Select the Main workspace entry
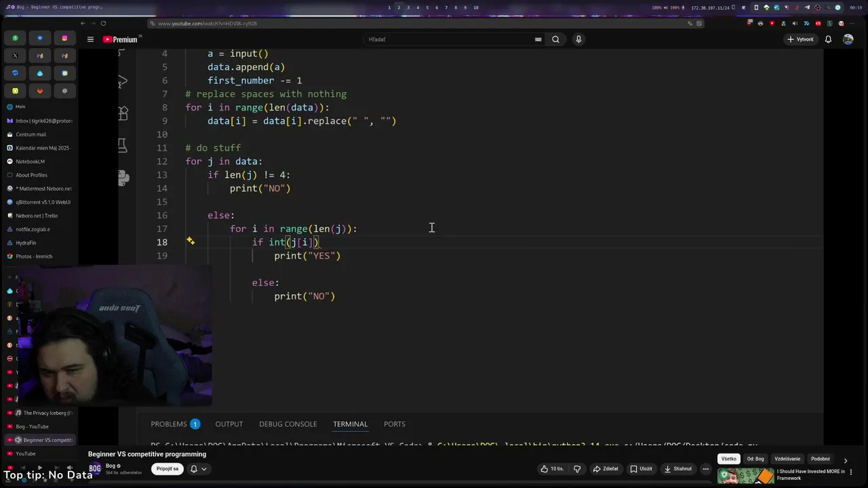Screen dimensions: 868x488 [x=39, y=106]
